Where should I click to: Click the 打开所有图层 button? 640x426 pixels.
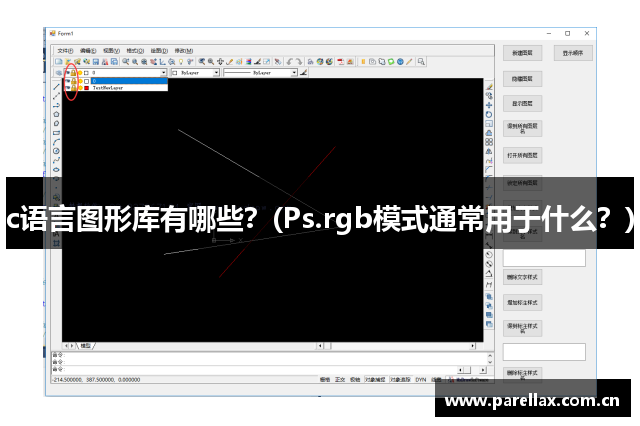click(x=522, y=155)
